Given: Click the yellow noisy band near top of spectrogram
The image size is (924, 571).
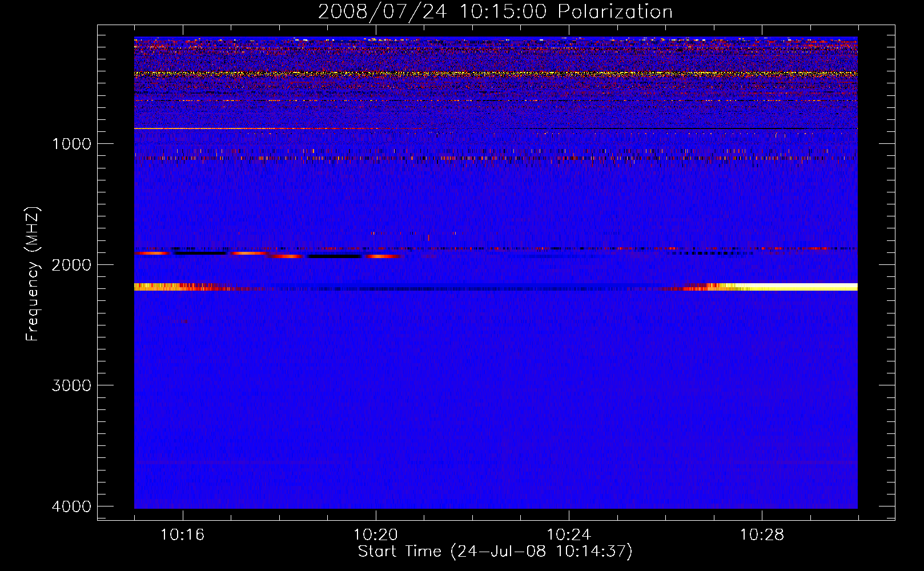Looking at the screenshot, I should click(x=496, y=74).
